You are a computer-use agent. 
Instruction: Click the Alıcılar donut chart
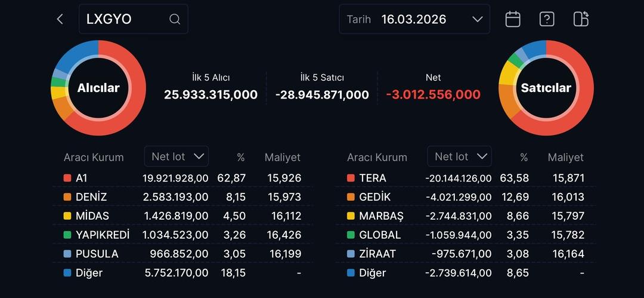tap(98, 88)
